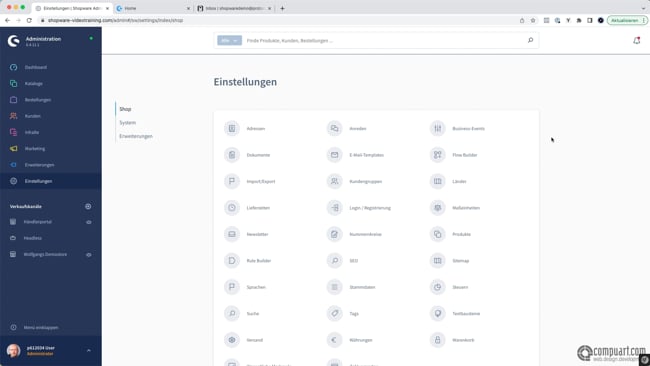Image resolution: width=650 pixels, height=366 pixels.
Task: Switch to the System settings tab
Action: (127, 123)
